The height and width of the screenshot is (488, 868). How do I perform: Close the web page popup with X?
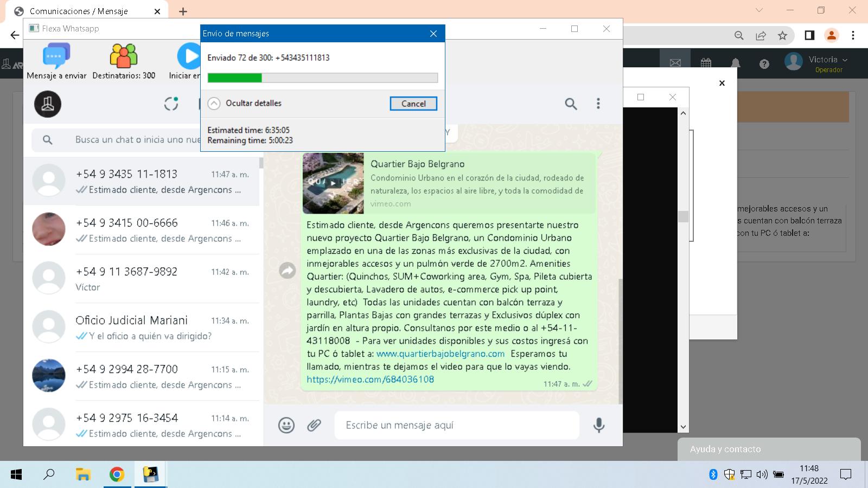pos(722,83)
